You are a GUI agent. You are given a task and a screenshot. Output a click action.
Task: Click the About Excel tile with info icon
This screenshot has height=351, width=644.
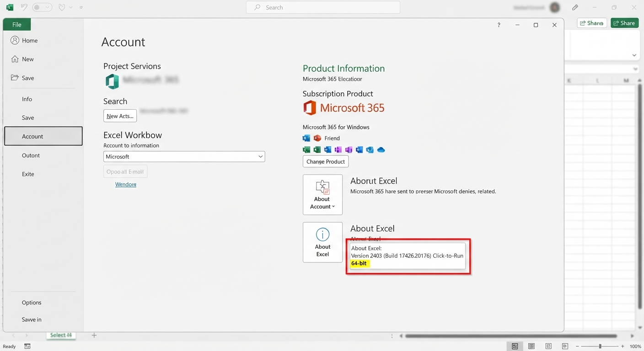coord(322,242)
